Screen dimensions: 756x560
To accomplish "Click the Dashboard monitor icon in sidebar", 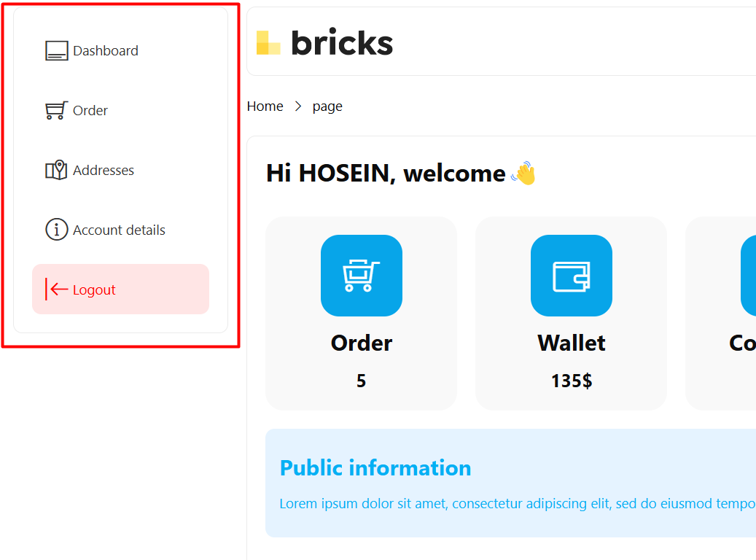I will click(56, 50).
